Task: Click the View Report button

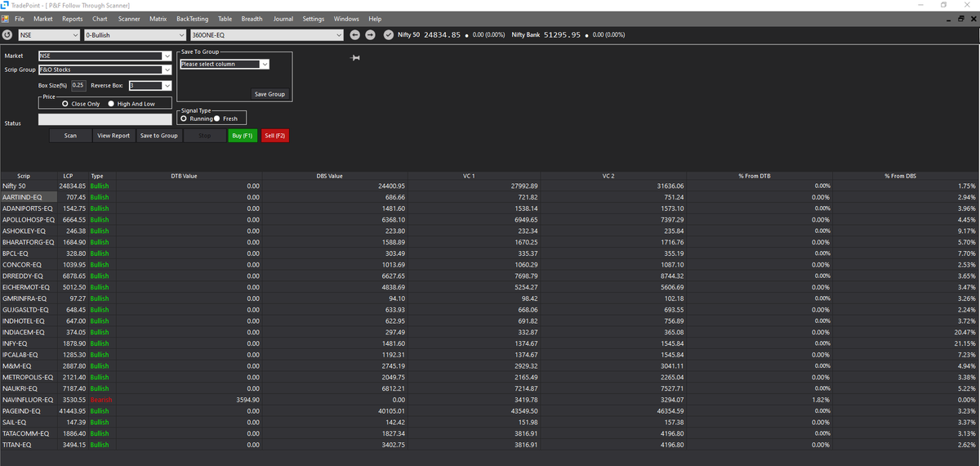Action: click(x=114, y=135)
